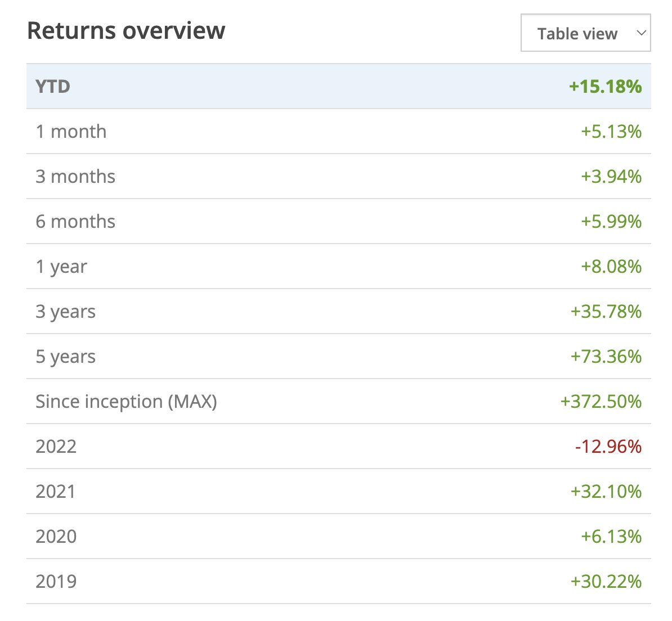This screenshot has width=672, height=621.
Task: Click the YTD return value +15.18%
Action: pyautogui.click(x=605, y=87)
